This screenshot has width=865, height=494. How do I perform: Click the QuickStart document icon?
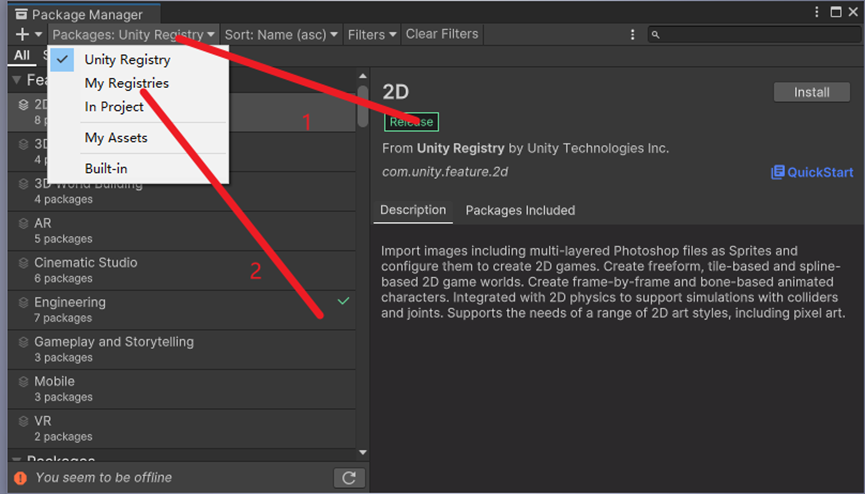point(777,172)
